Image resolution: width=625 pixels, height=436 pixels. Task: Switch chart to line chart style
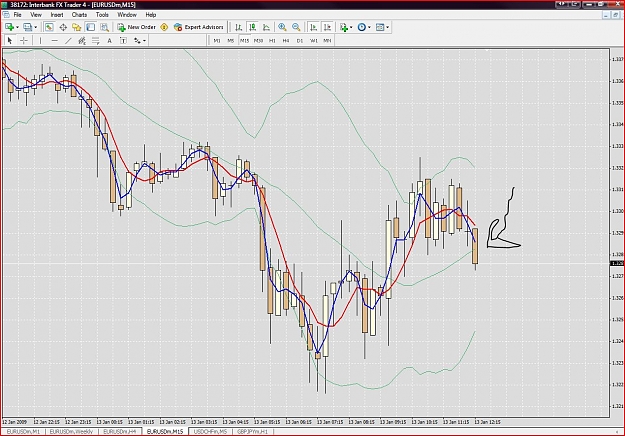pos(266,27)
